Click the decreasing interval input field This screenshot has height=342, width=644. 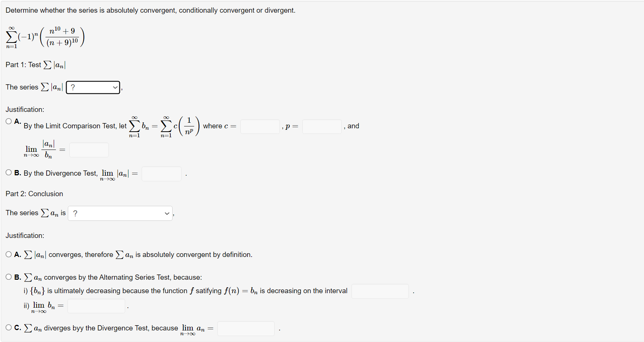tap(380, 291)
